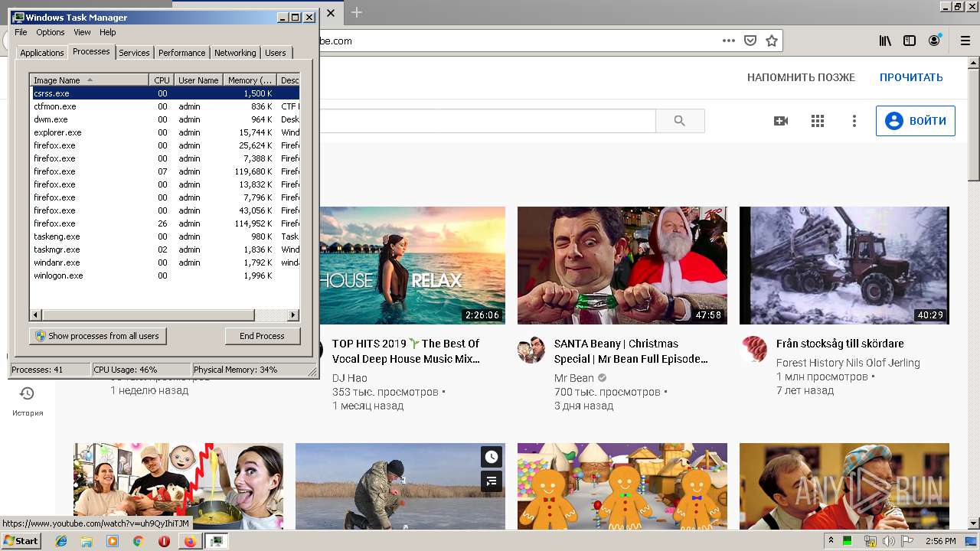This screenshot has height=551, width=980.
Task: Toggle the Firefox sidebar icon
Action: coord(910,41)
